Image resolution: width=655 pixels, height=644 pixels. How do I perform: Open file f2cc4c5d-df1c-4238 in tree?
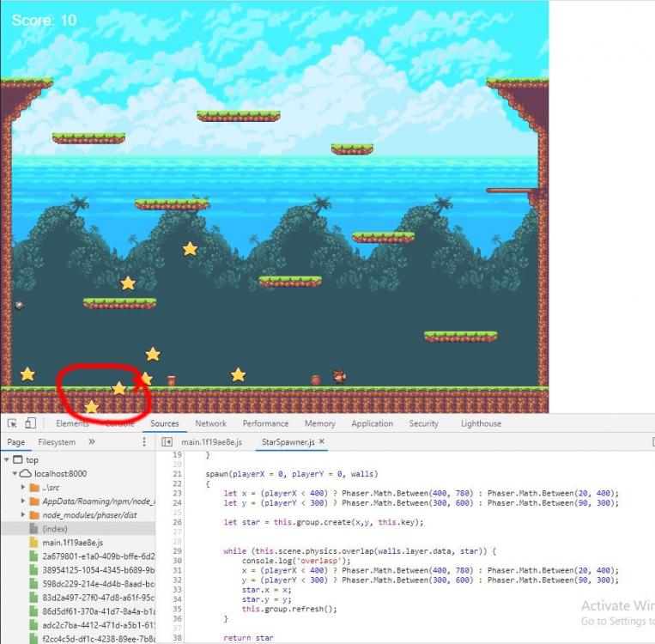click(99, 639)
